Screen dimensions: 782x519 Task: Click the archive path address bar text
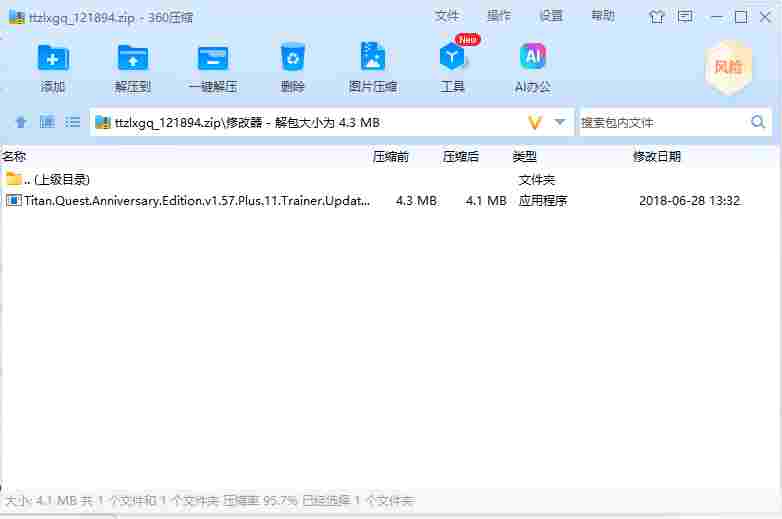[247, 123]
